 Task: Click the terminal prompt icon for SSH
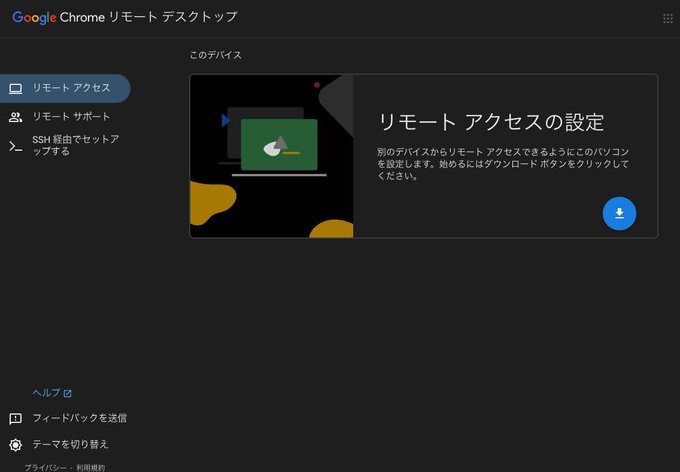[16, 147]
